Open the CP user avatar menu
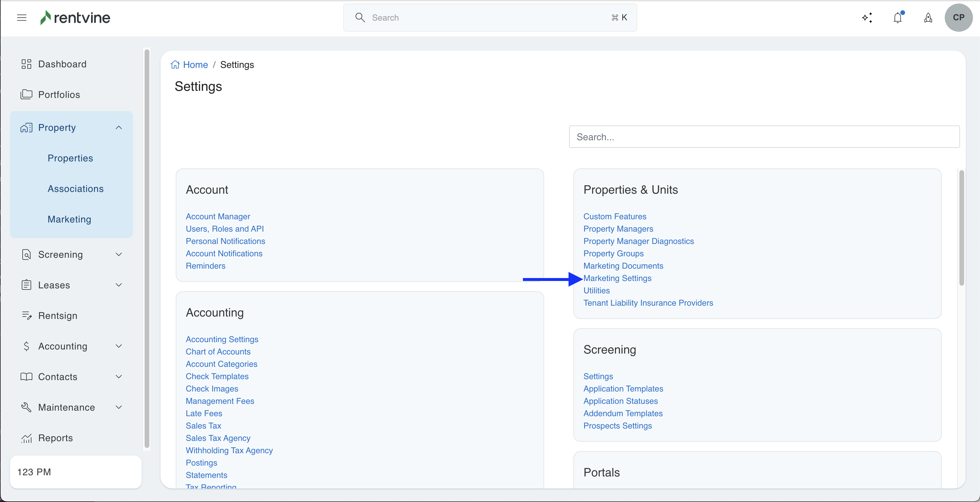 [958, 18]
